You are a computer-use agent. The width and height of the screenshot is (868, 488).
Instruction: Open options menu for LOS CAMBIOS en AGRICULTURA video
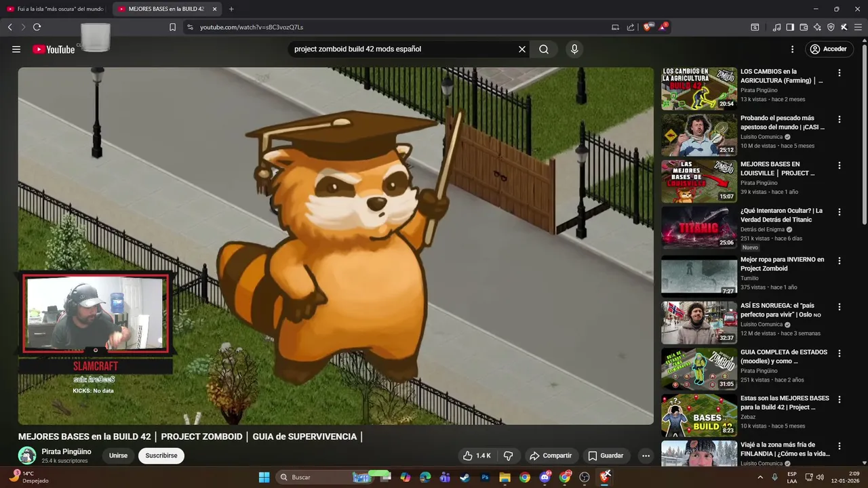point(840,73)
